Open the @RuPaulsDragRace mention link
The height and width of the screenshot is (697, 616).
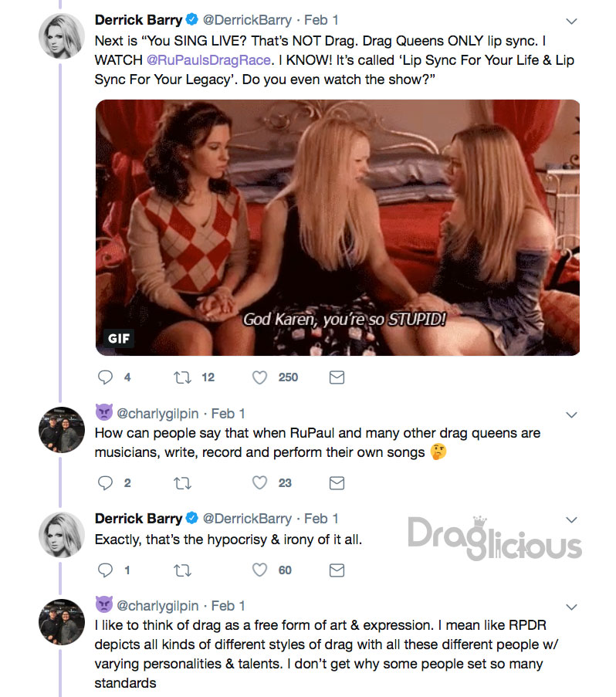pos(208,60)
